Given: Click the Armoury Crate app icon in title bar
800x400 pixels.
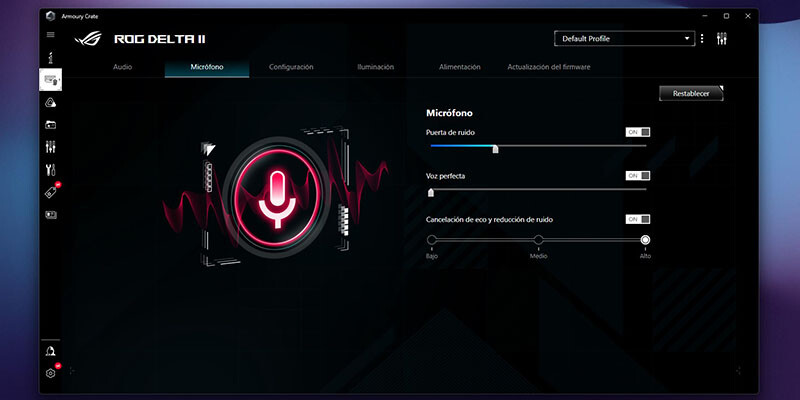Looking at the screenshot, I should 50,16.
